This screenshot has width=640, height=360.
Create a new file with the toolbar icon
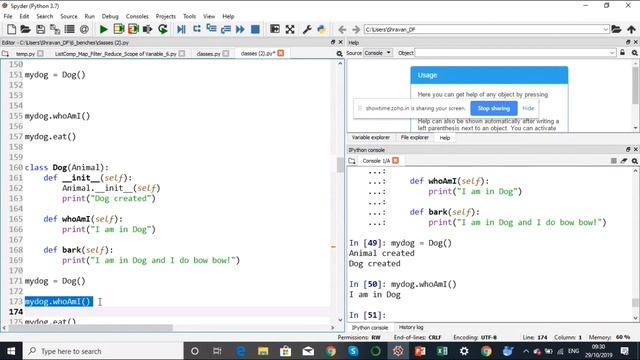click(x=11, y=29)
